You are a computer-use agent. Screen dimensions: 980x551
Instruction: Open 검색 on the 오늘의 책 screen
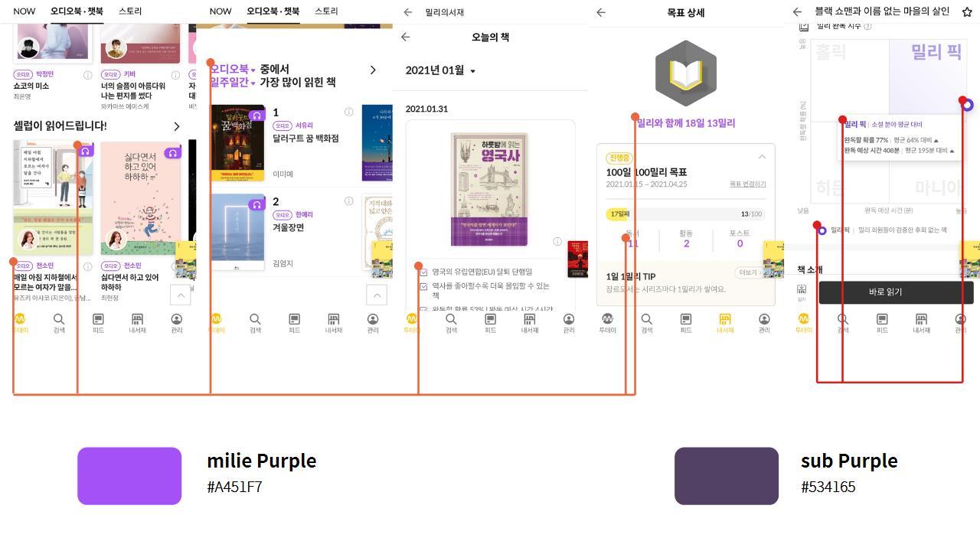point(451,323)
